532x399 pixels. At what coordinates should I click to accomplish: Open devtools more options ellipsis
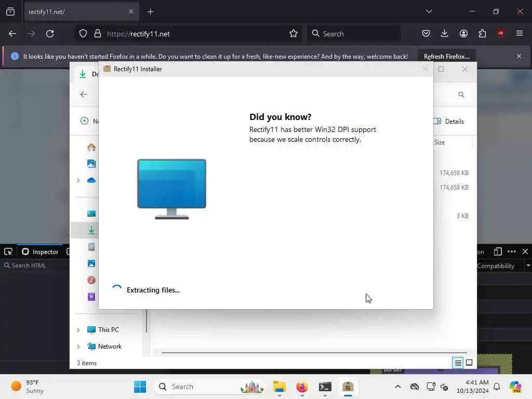click(512, 251)
